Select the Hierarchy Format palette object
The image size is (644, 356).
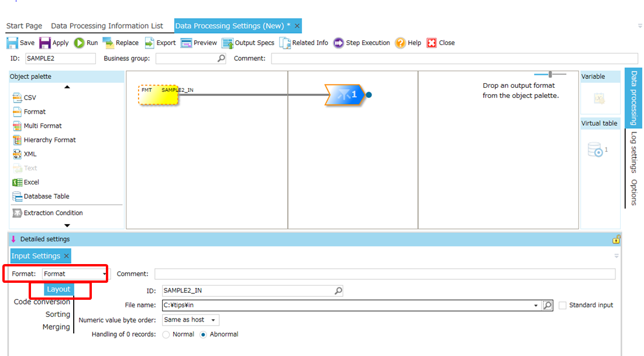tap(18, 140)
